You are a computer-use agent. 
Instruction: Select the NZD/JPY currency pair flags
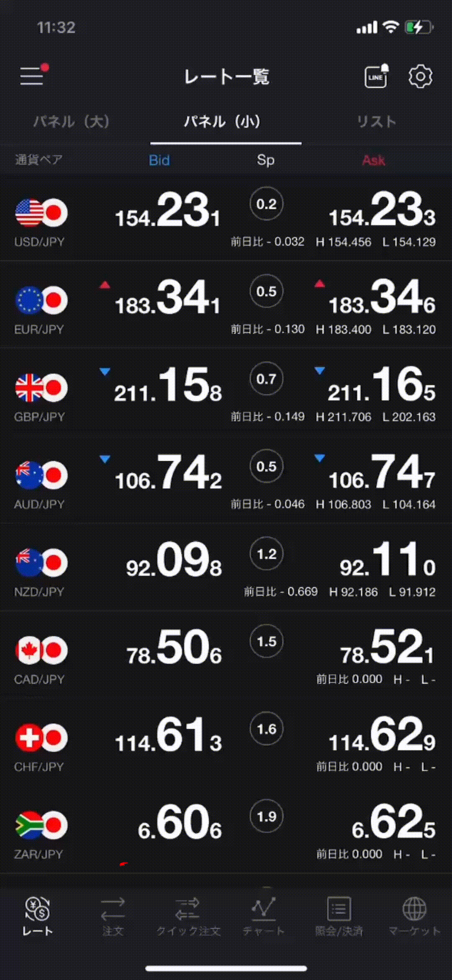click(41, 562)
